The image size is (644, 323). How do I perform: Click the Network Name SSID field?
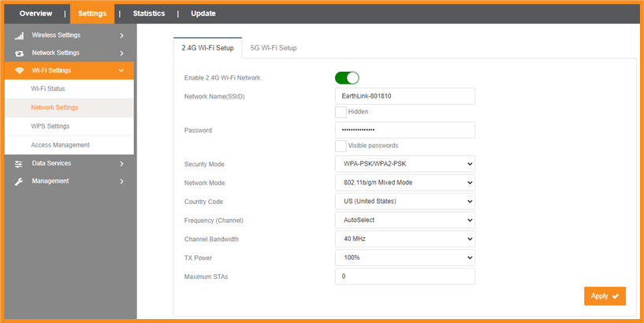point(404,96)
